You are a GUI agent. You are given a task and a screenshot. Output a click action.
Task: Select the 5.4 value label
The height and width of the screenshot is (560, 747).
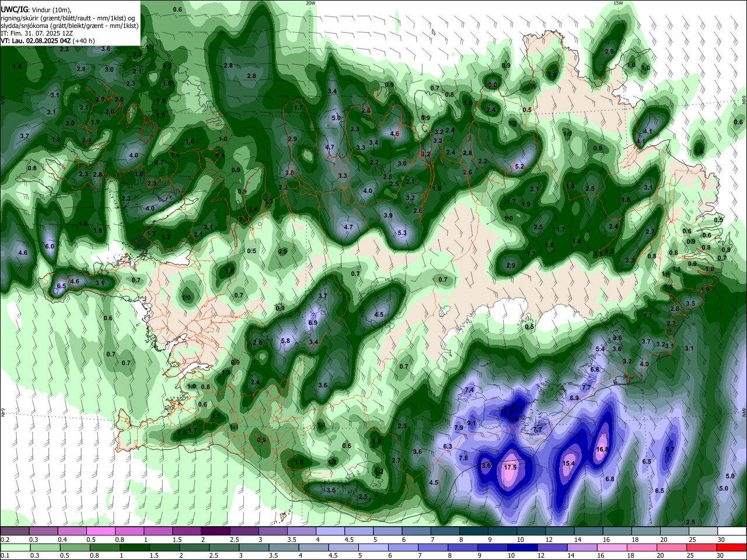600,349
